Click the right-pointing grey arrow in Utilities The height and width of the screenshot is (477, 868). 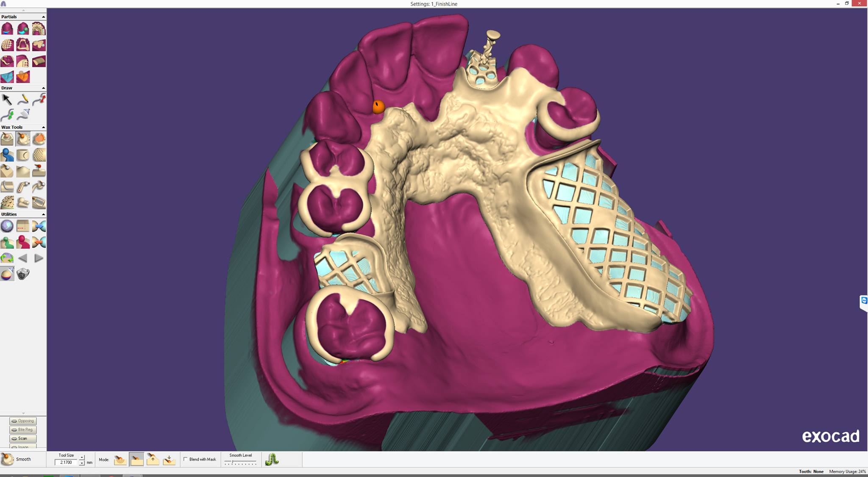pos(39,258)
